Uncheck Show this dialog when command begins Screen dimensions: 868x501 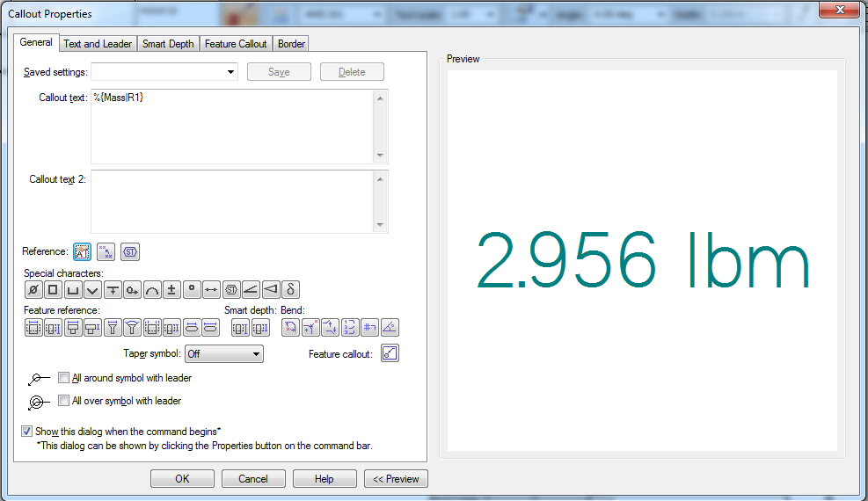26,431
